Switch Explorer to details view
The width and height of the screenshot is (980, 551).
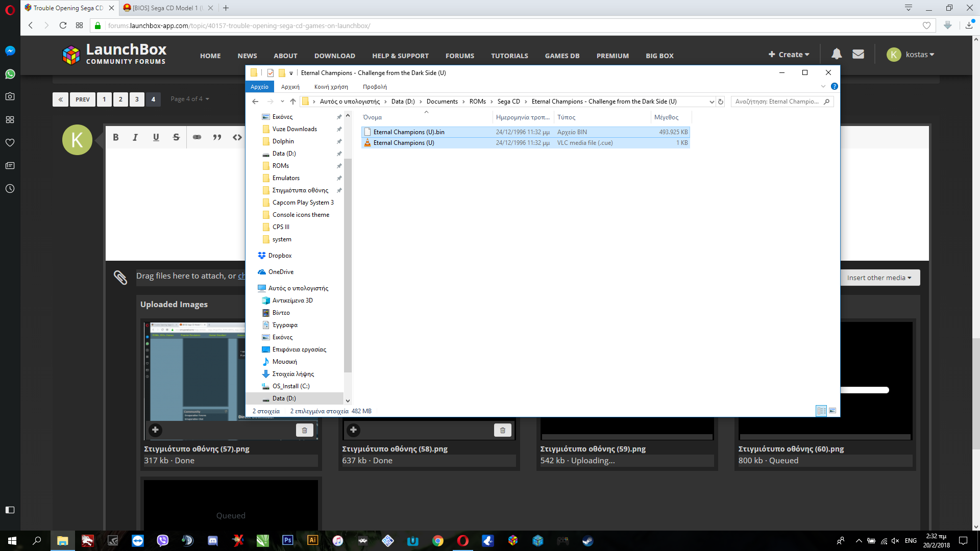click(x=821, y=411)
